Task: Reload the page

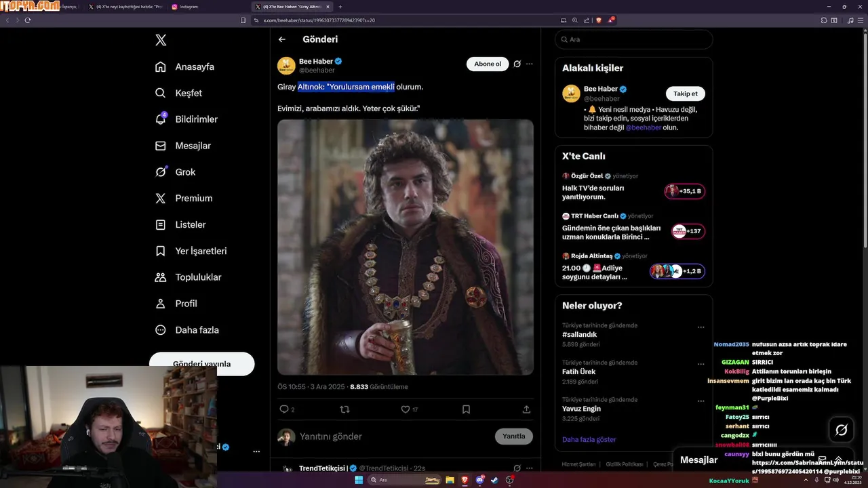Action: [28, 20]
